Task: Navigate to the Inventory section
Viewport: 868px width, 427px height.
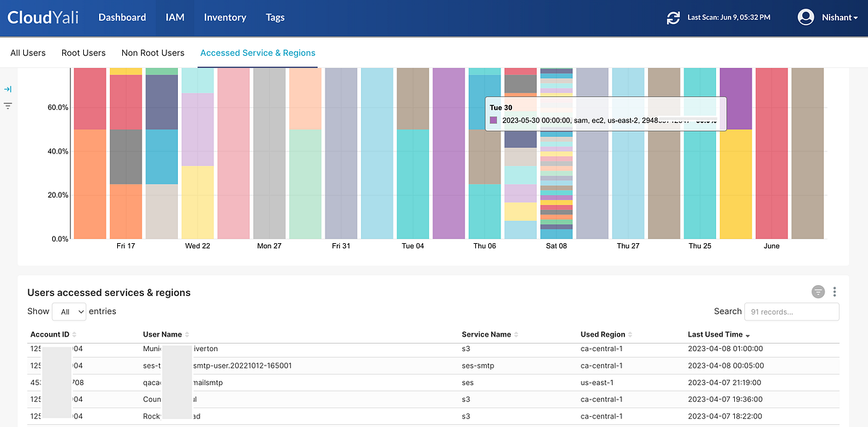Action: [x=225, y=17]
